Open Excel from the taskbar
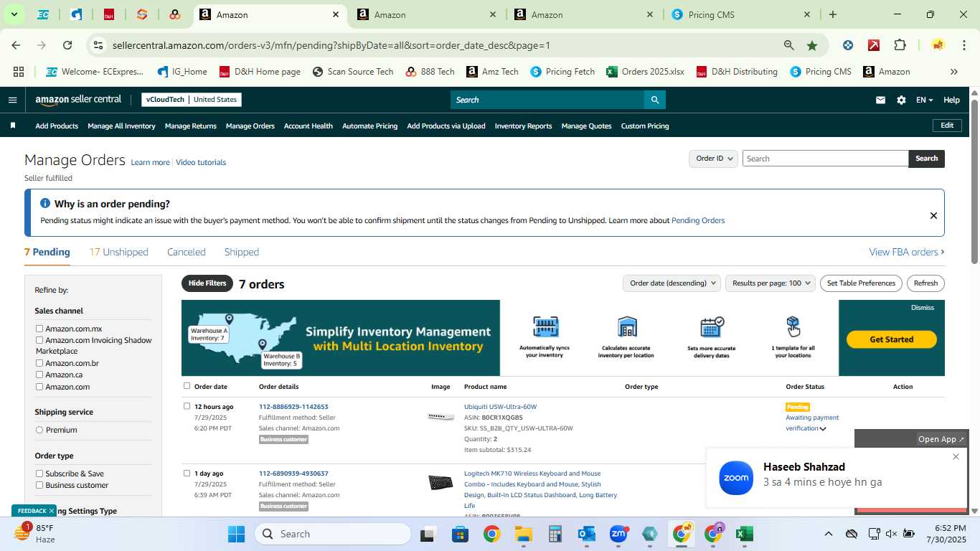The image size is (980, 551). click(x=745, y=534)
